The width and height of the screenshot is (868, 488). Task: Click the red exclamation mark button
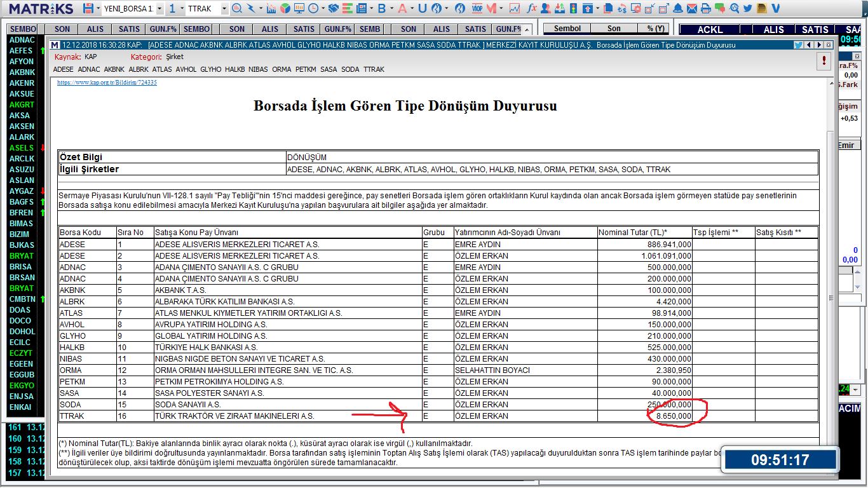pos(824,61)
